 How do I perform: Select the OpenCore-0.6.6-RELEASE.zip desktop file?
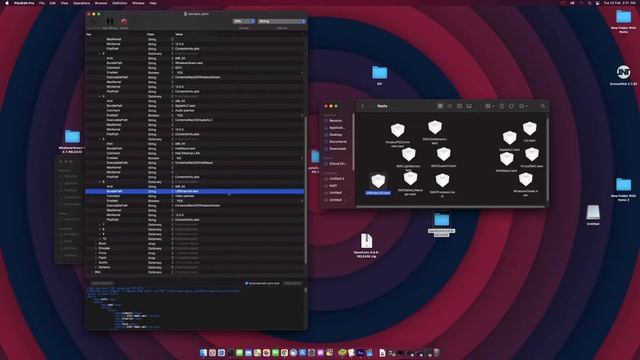click(367, 241)
